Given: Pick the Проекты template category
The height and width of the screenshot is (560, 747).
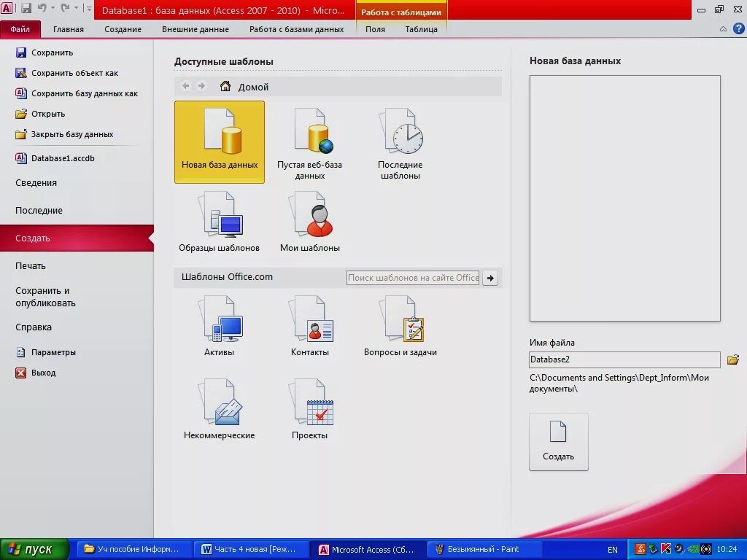Looking at the screenshot, I should [x=309, y=408].
